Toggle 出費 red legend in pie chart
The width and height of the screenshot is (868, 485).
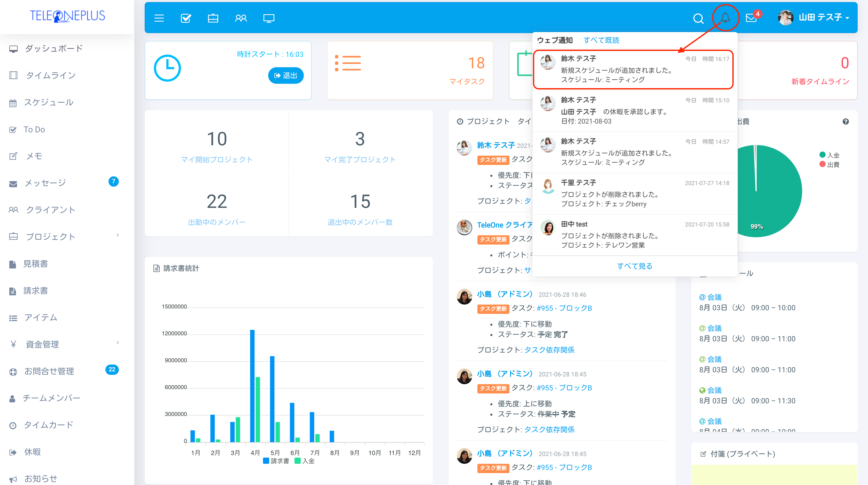829,165
